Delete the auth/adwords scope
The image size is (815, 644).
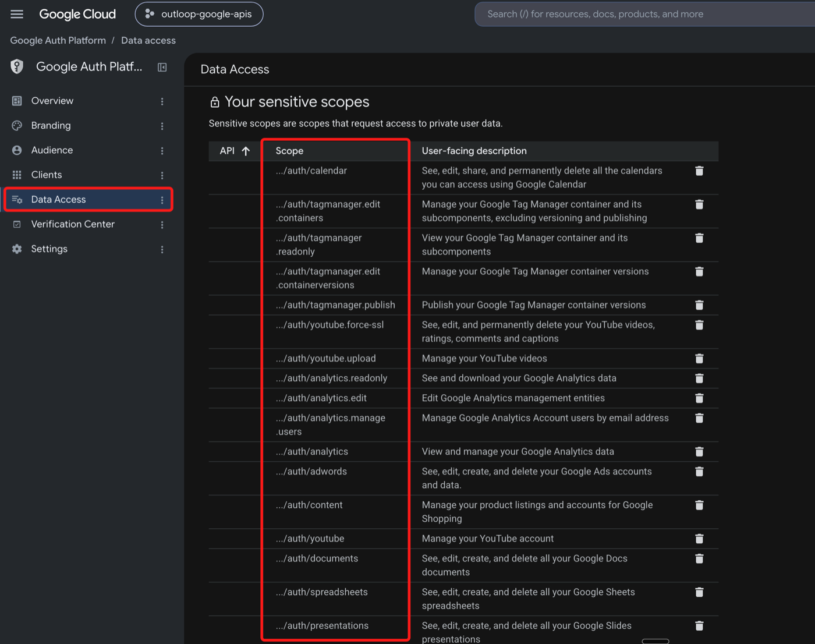click(x=700, y=472)
